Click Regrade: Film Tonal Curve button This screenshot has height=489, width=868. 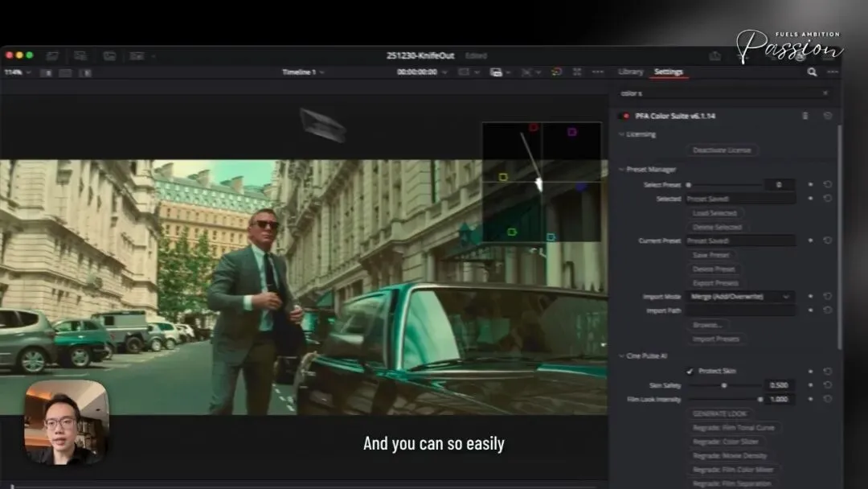point(734,428)
